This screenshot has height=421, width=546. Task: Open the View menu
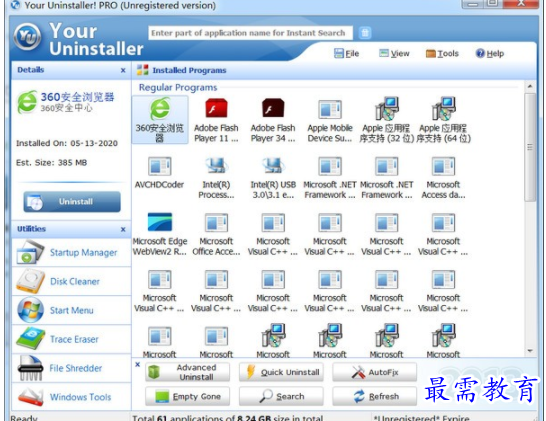[x=394, y=54]
